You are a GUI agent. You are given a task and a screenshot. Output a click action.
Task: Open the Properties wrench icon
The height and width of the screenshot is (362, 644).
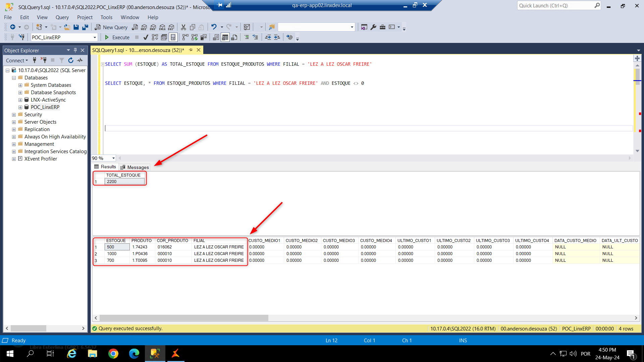pyautogui.click(x=373, y=27)
